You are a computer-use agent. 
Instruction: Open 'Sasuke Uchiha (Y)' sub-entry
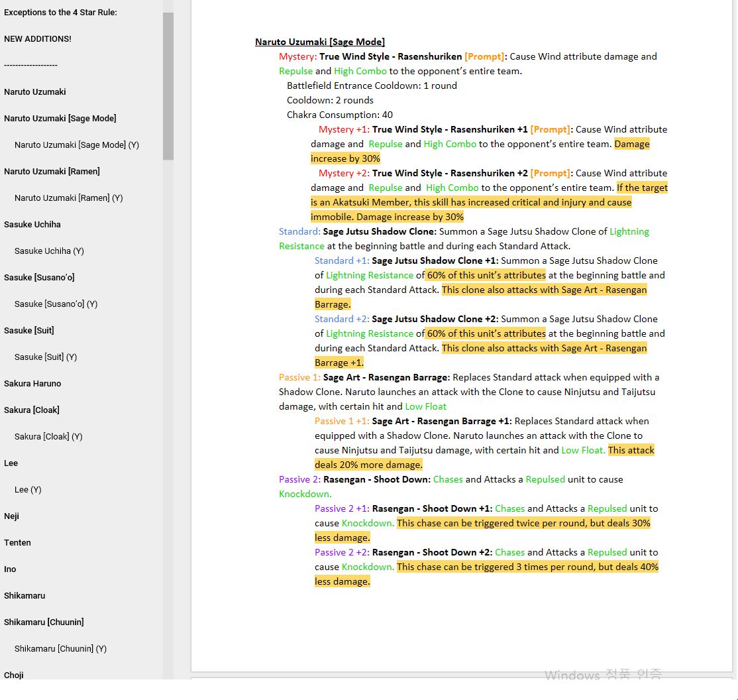pyautogui.click(x=49, y=251)
